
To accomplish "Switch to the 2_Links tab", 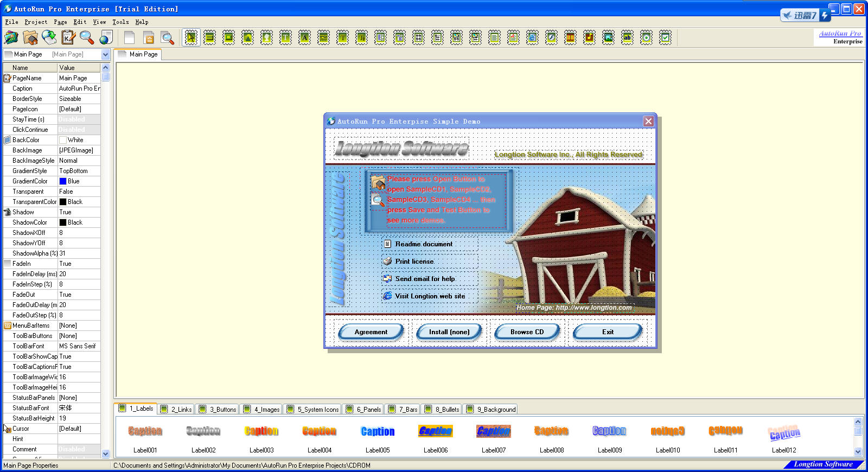I will tap(176, 410).
